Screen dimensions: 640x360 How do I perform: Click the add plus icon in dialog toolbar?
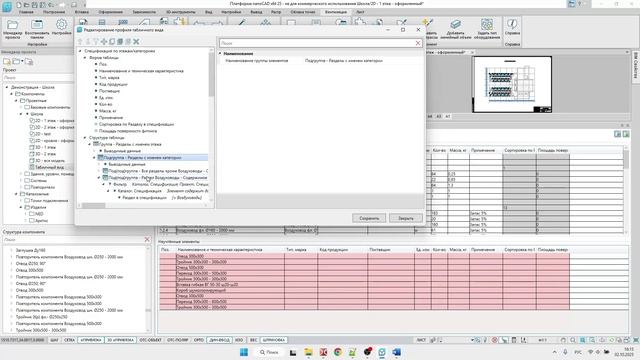coord(104,42)
